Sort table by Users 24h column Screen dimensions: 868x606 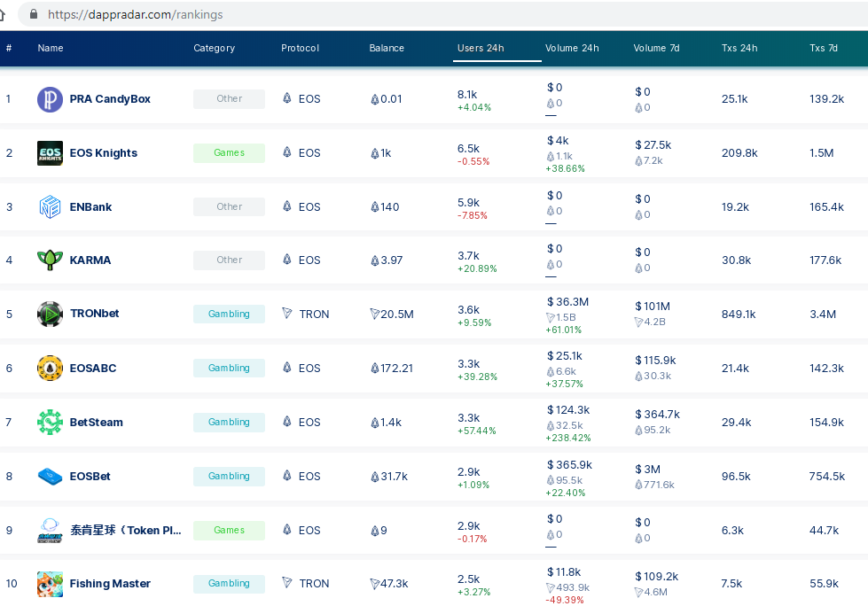point(481,49)
